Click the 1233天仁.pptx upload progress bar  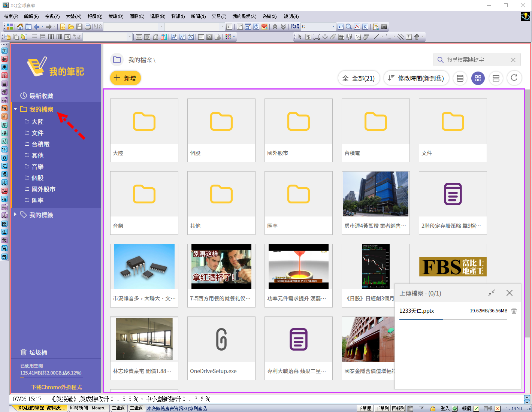coord(453,319)
